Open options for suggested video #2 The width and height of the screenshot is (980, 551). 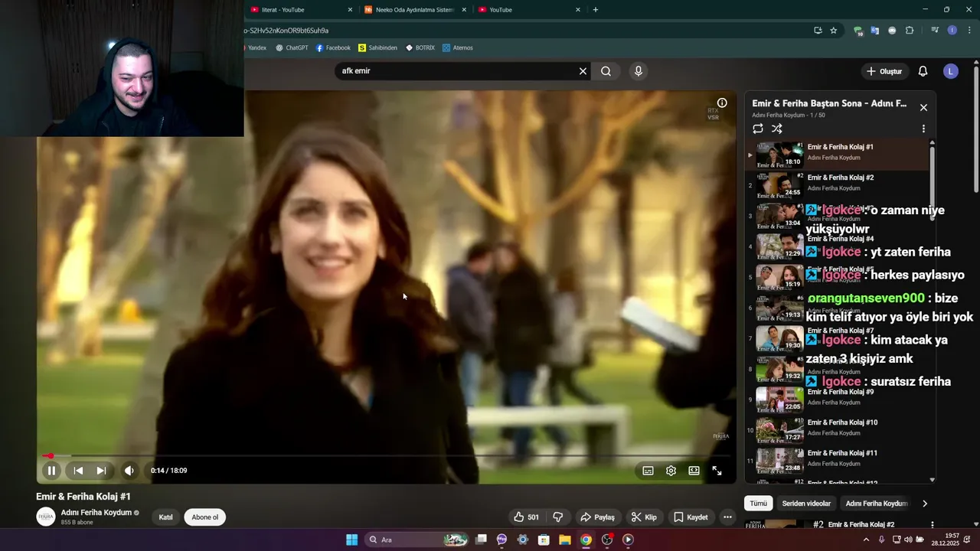click(932, 525)
